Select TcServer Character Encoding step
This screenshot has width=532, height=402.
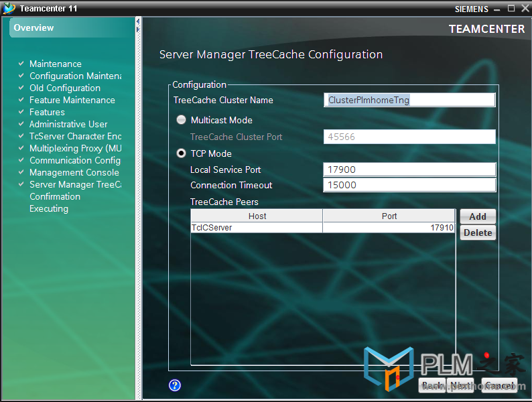point(75,136)
